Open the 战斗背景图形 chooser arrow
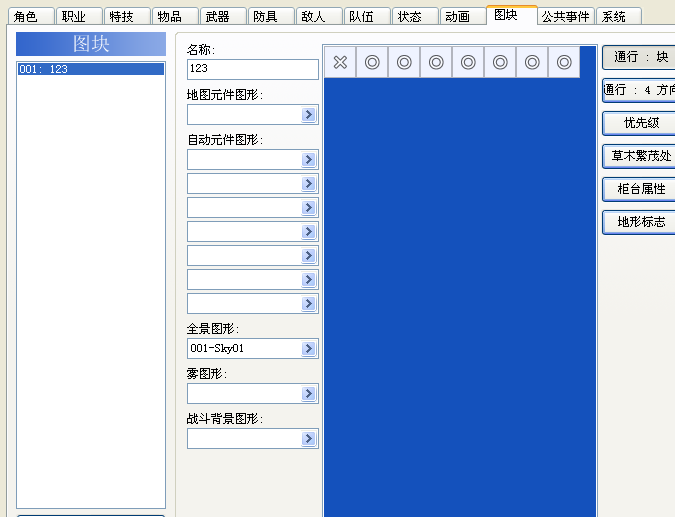 (x=308, y=439)
